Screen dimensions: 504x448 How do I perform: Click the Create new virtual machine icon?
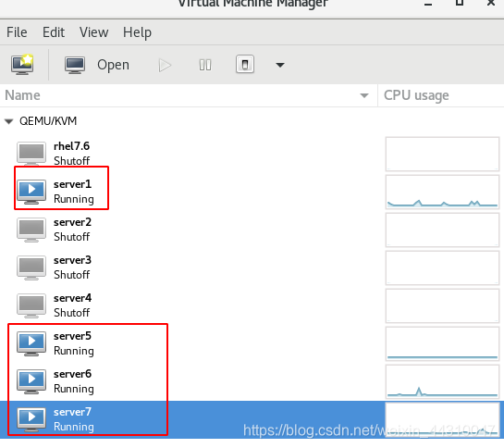pyautogui.click(x=22, y=65)
